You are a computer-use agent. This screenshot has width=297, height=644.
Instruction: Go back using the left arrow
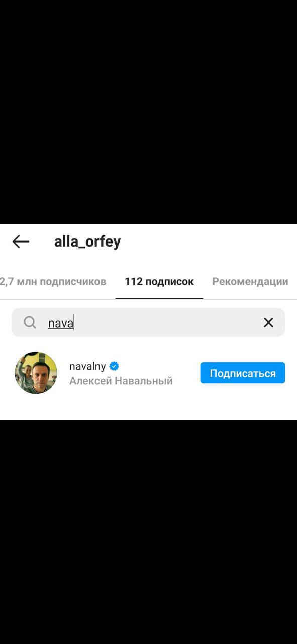[21, 242]
